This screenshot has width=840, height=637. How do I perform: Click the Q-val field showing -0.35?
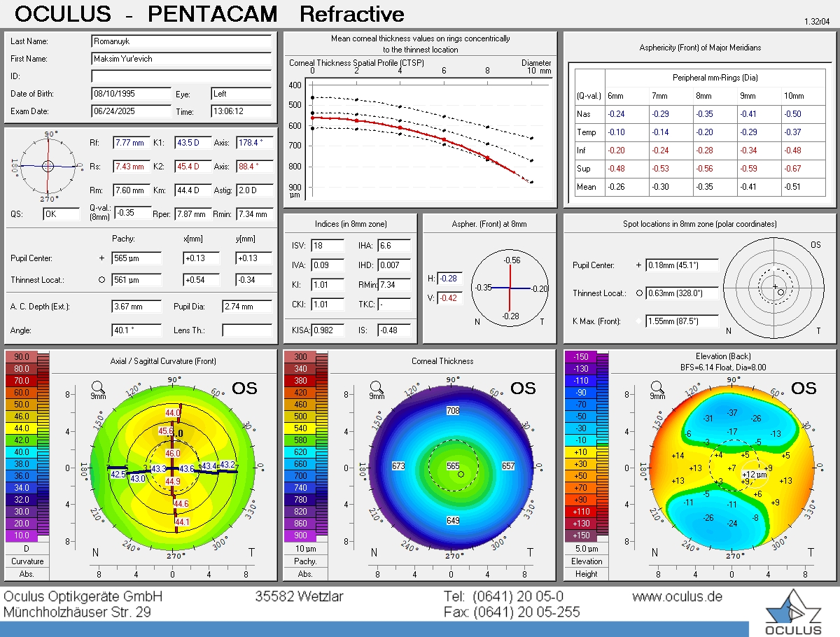pyautogui.click(x=132, y=213)
